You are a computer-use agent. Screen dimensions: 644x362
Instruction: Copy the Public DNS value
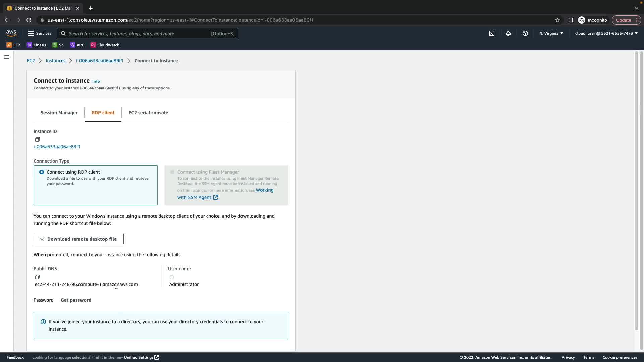[x=38, y=277]
